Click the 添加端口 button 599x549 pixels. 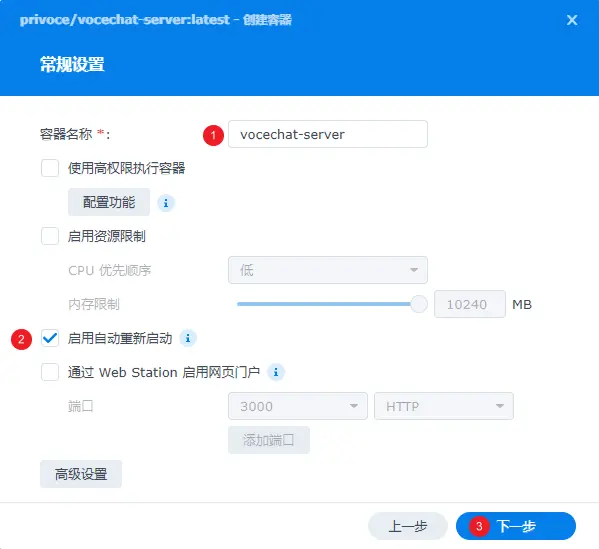point(269,440)
